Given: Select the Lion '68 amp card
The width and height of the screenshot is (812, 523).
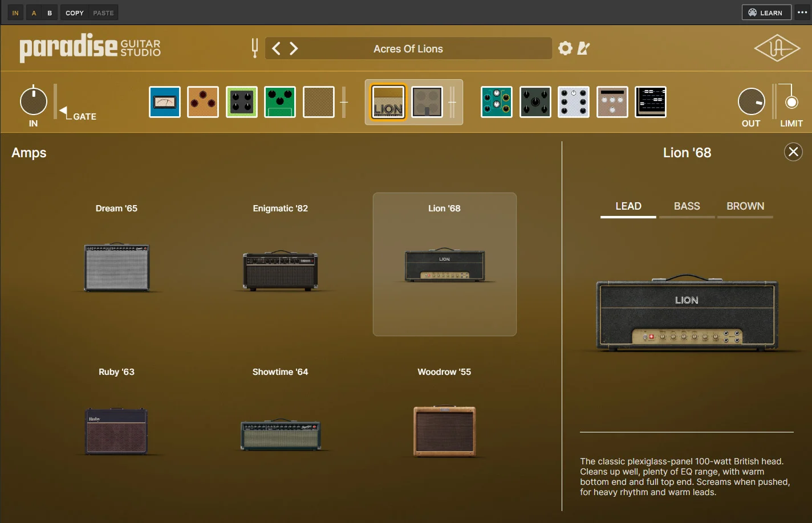Looking at the screenshot, I should (445, 264).
